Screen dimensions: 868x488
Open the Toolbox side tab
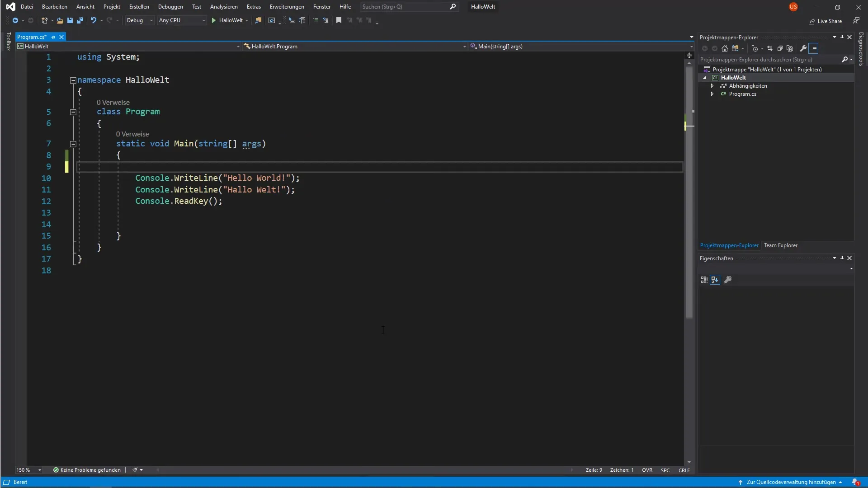(8, 41)
